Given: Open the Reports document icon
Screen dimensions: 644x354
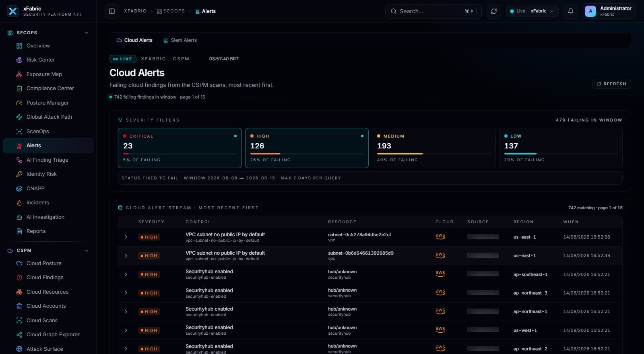Looking at the screenshot, I should coord(19,231).
